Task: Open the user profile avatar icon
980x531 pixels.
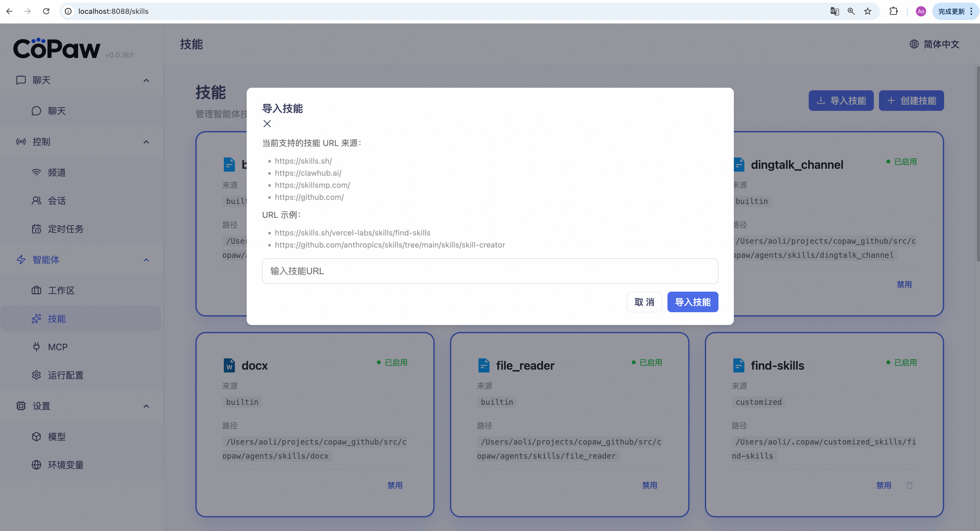Action: 921,12
